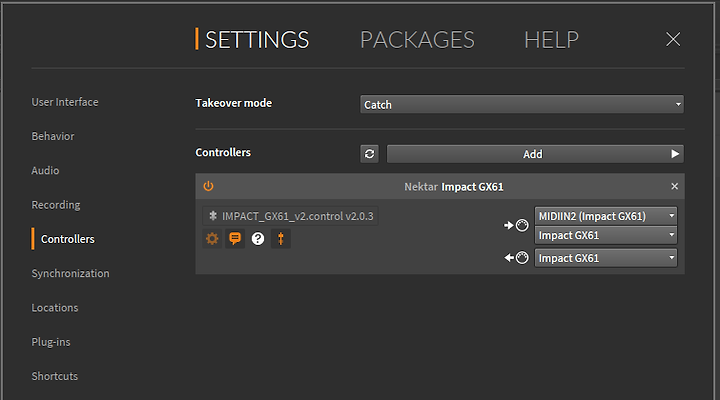720x400 pixels.
Task: Go to the Audio settings section
Action: click(x=45, y=170)
